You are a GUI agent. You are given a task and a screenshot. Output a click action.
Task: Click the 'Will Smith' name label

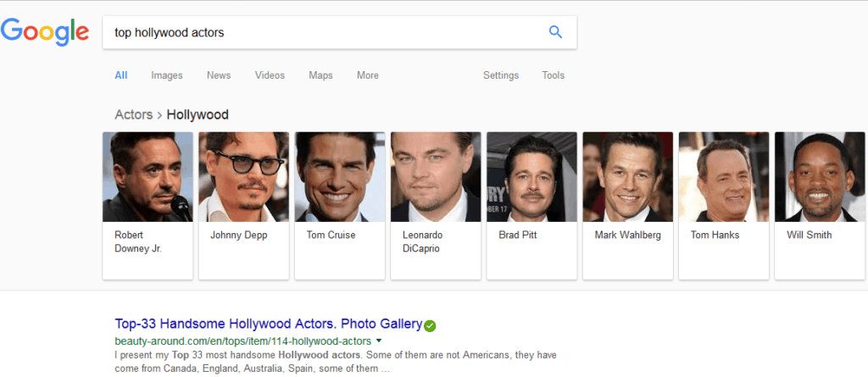pos(809,236)
